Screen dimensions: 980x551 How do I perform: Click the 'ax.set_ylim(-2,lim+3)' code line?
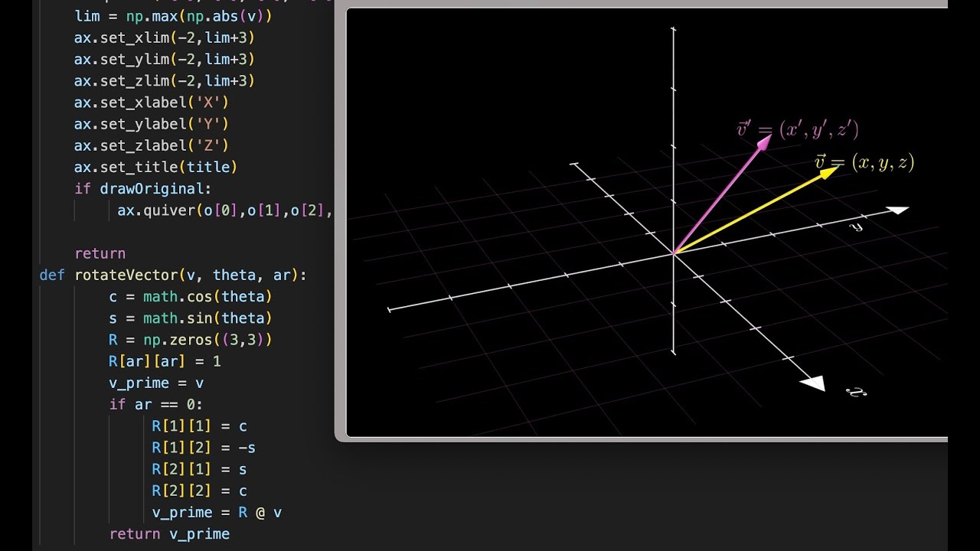click(x=165, y=59)
